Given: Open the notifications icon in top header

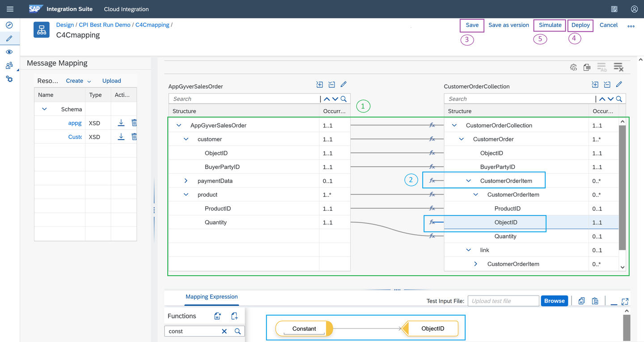Looking at the screenshot, I should (614, 9).
